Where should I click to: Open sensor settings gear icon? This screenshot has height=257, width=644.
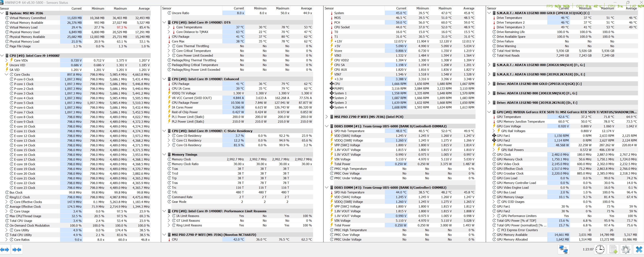626,249
